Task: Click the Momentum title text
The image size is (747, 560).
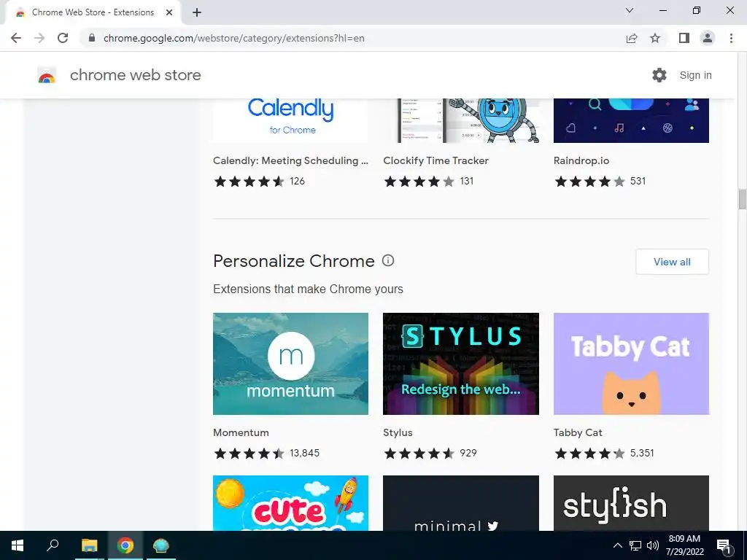Action: tap(241, 432)
